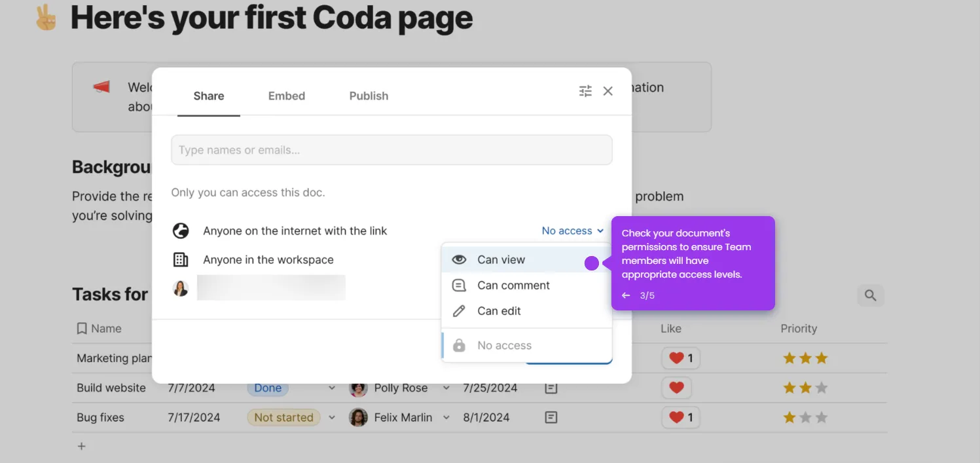Click the user avatar in share list
Viewport: 980px width, 463px height.
(x=181, y=288)
